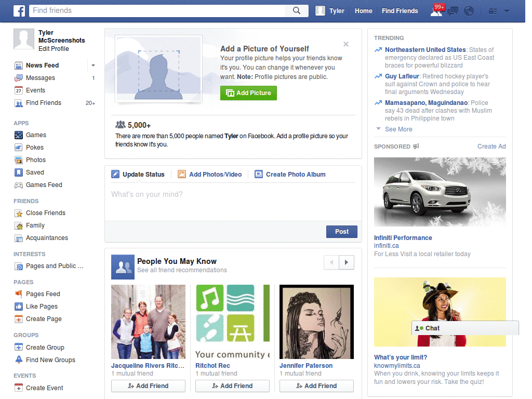The height and width of the screenshot is (399, 532).
Task: Click the green Add Picture button
Action: click(248, 93)
